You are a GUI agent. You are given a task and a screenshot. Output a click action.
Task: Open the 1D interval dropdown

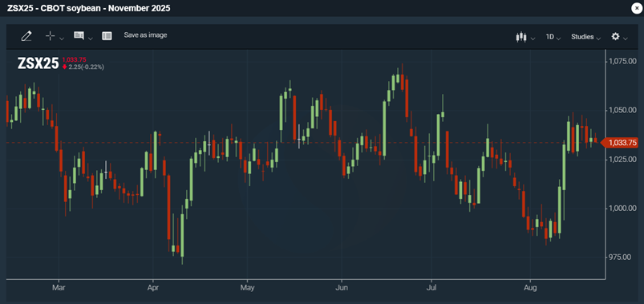click(x=553, y=37)
